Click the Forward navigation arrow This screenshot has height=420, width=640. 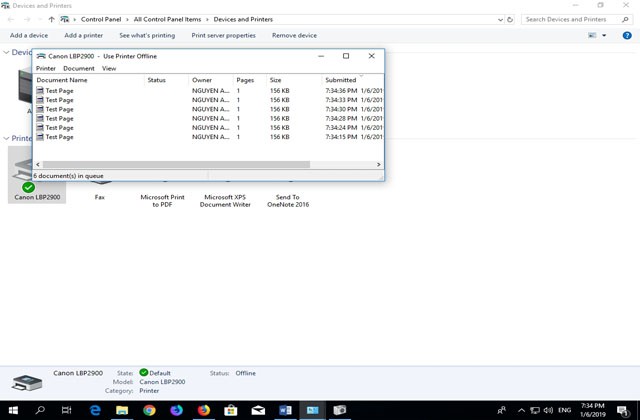click(x=27, y=19)
